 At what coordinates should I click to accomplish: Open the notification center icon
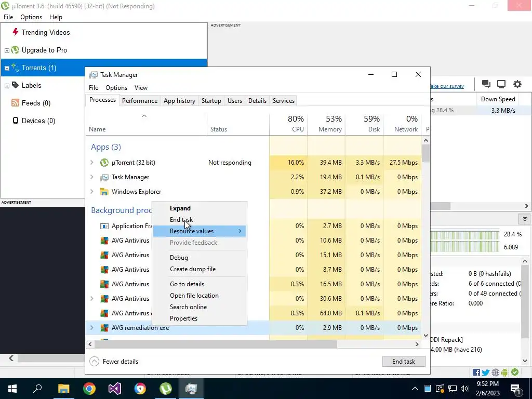pyautogui.click(x=515, y=389)
